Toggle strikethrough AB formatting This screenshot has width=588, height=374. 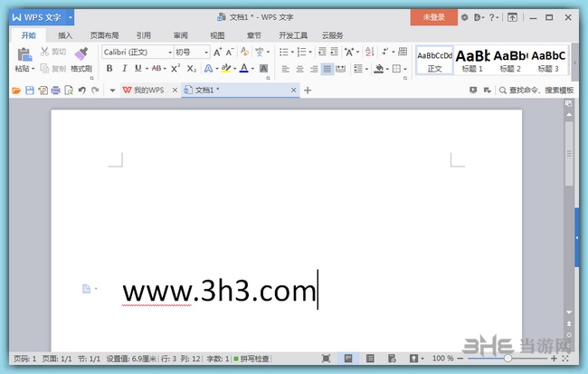[x=156, y=68]
